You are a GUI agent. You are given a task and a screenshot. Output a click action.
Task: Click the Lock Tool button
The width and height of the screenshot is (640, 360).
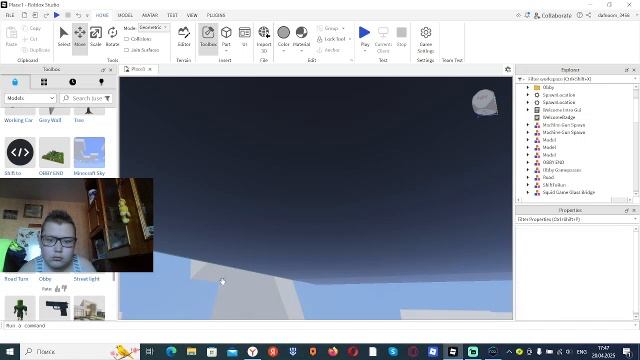pyautogui.click(x=331, y=39)
